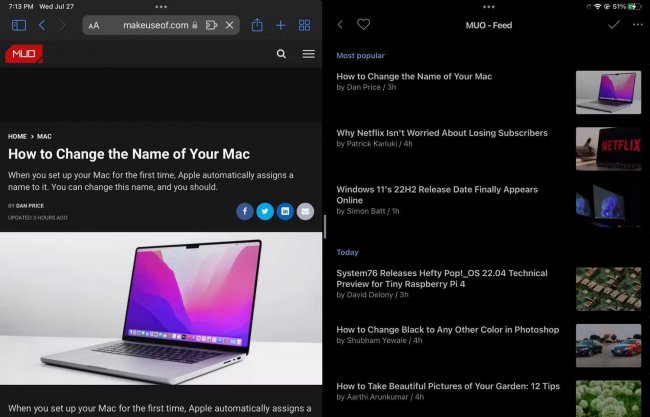The height and width of the screenshot is (417, 650).
Task: Show the Safari tab overview grid
Action: click(x=304, y=25)
